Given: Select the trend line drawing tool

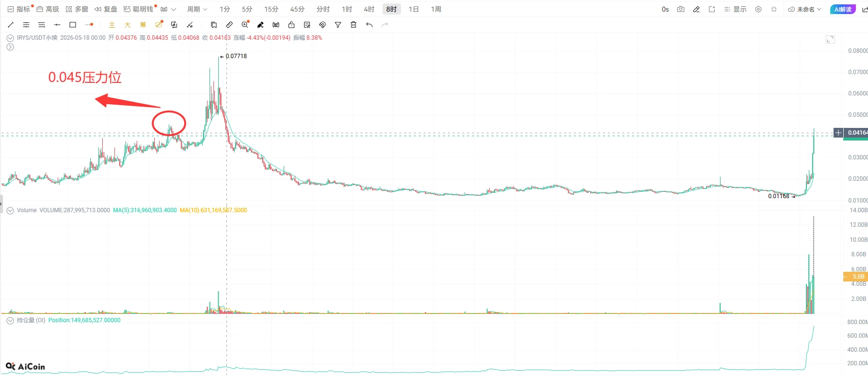Looking at the screenshot, I should pyautogui.click(x=11, y=25).
